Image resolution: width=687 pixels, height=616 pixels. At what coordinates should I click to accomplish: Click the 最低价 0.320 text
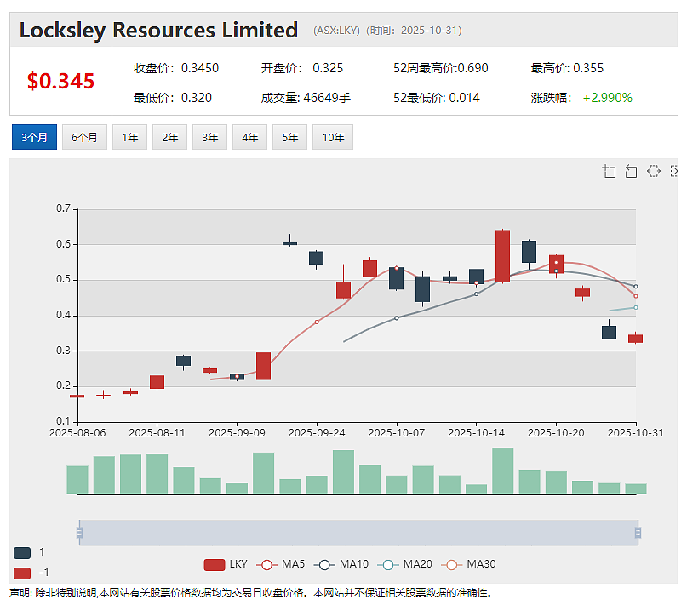coord(173,98)
